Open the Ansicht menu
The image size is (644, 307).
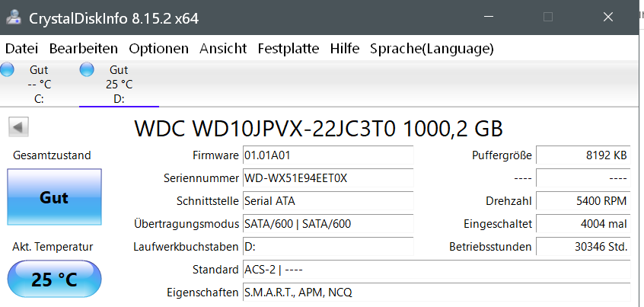(x=223, y=49)
